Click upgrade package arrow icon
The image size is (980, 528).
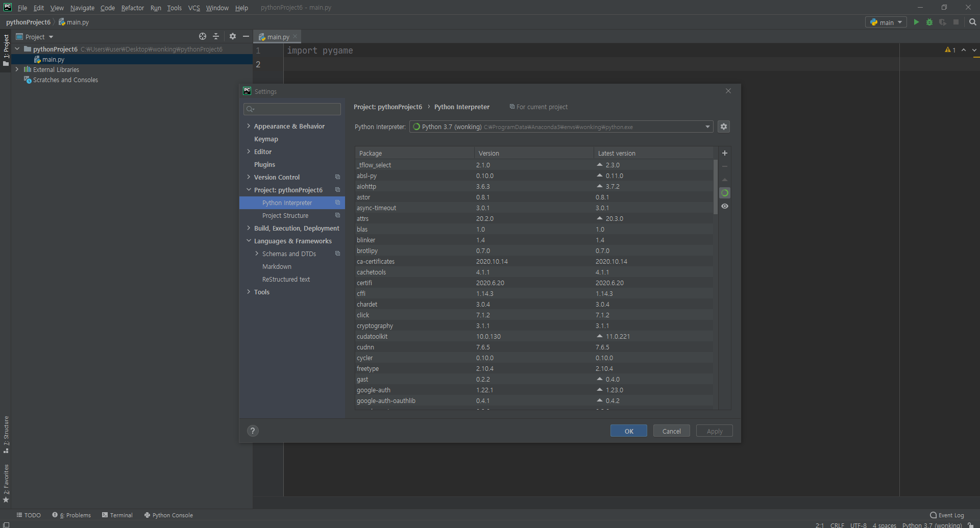tap(724, 180)
